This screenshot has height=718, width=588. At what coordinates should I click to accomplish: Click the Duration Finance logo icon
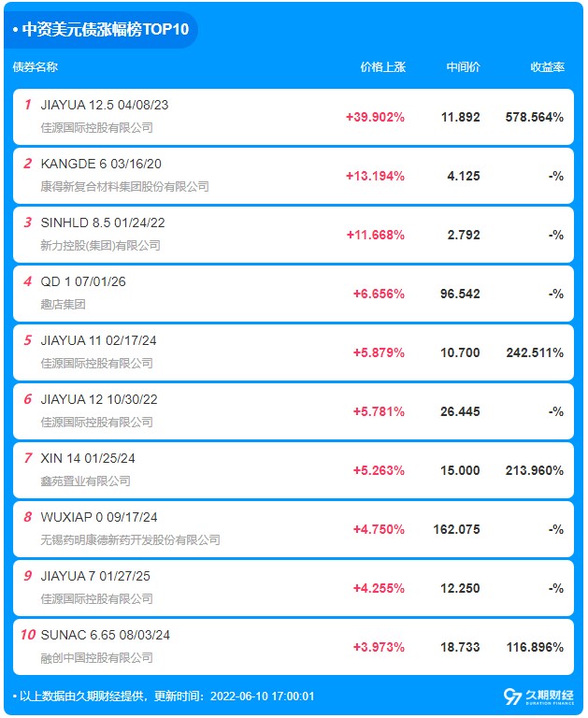point(538,696)
